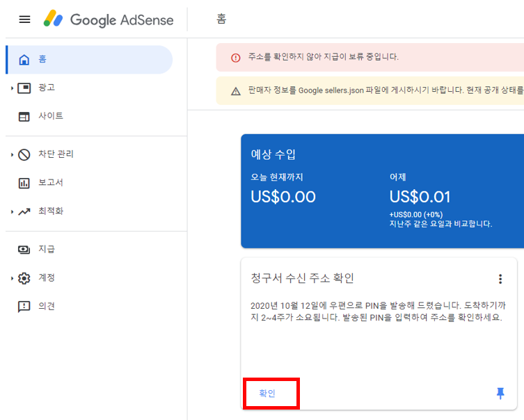
Task: Click the 확인 button on address card
Action: [267, 394]
